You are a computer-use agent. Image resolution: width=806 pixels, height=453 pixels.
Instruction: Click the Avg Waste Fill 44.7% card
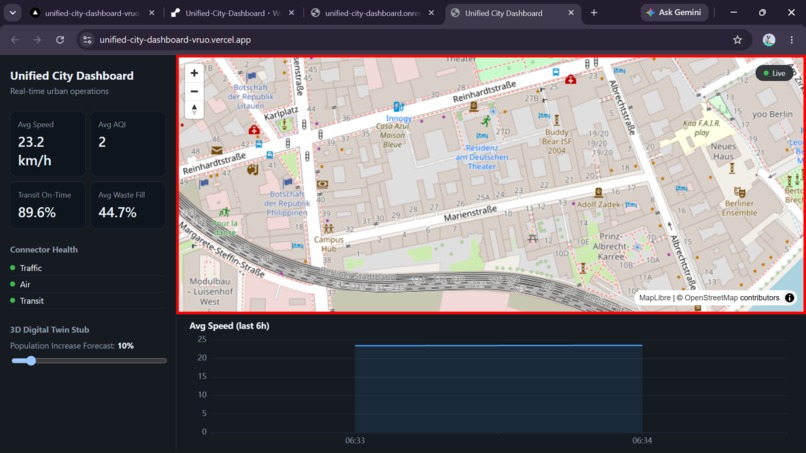(x=128, y=205)
